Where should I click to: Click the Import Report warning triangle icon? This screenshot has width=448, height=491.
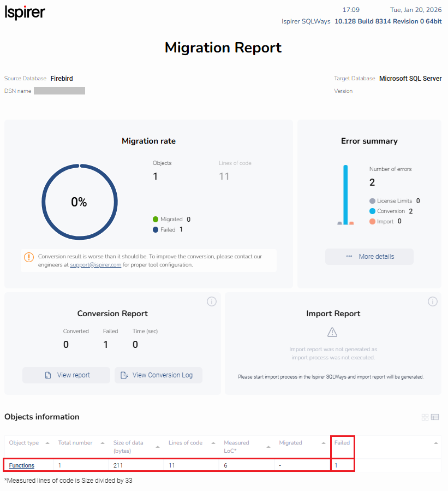coord(332,332)
